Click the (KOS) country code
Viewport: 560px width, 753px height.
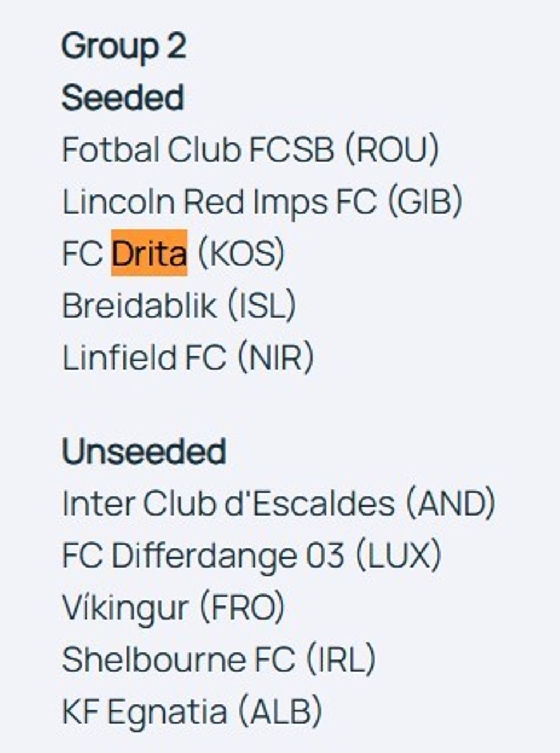[241, 253]
